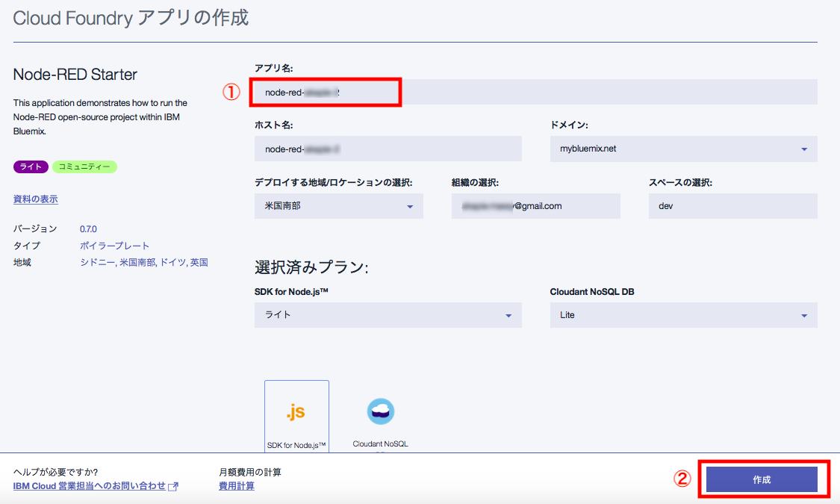840x504 pixels.
Task: Open the ドメイン dropdown showing mybluemix.net
Action: [683, 149]
